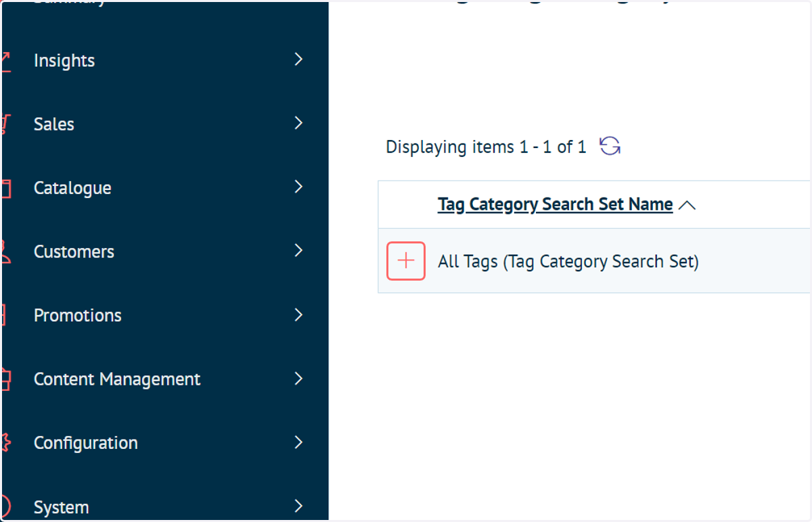Click the System sidebar icon
The image size is (812, 522).
coord(6,506)
